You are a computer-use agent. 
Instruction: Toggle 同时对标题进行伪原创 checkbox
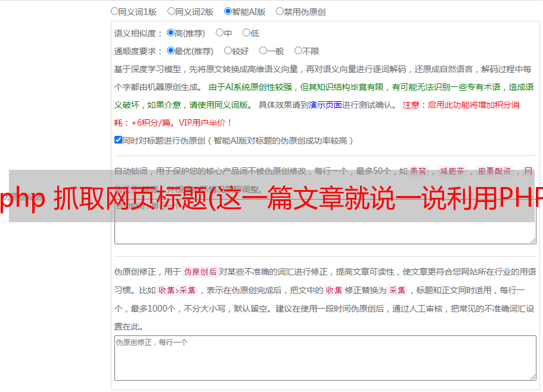click(118, 140)
